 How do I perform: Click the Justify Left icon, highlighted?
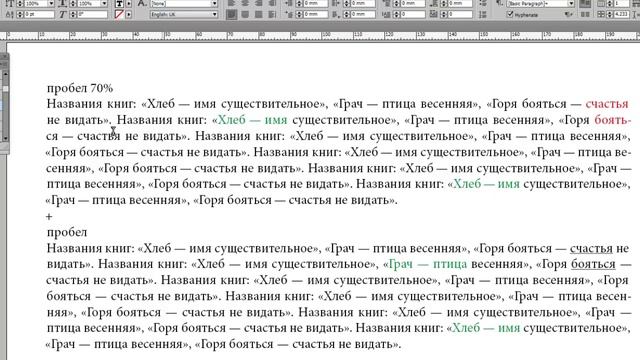tap(231, 15)
